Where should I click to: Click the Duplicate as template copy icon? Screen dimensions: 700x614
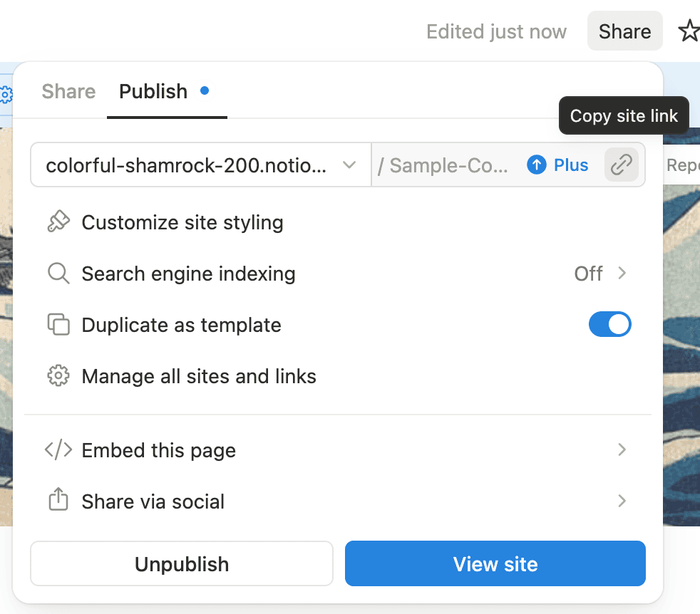pyautogui.click(x=58, y=324)
